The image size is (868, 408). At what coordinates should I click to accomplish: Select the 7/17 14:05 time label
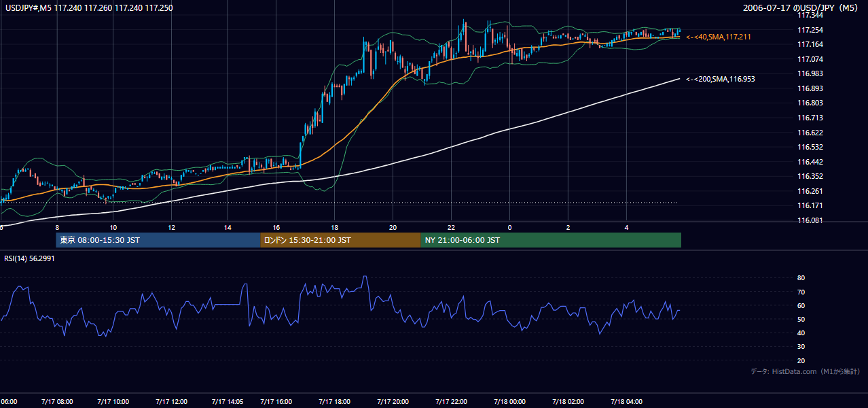pyautogui.click(x=228, y=401)
